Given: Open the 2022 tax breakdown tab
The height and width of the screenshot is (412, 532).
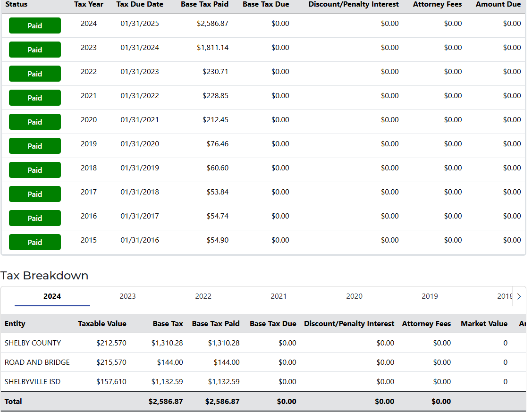Looking at the screenshot, I should 203,296.
